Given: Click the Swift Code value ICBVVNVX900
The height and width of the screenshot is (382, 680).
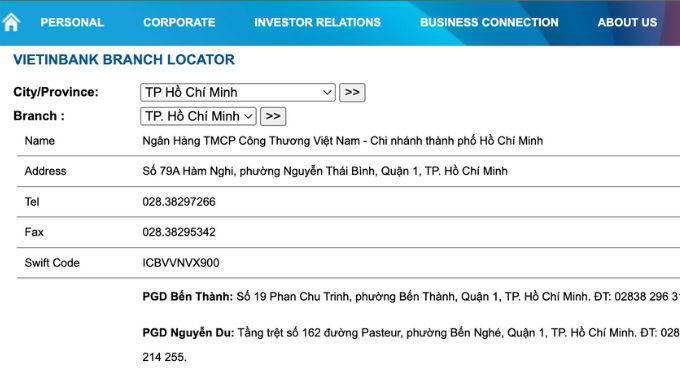Looking at the screenshot, I should tap(181, 263).
